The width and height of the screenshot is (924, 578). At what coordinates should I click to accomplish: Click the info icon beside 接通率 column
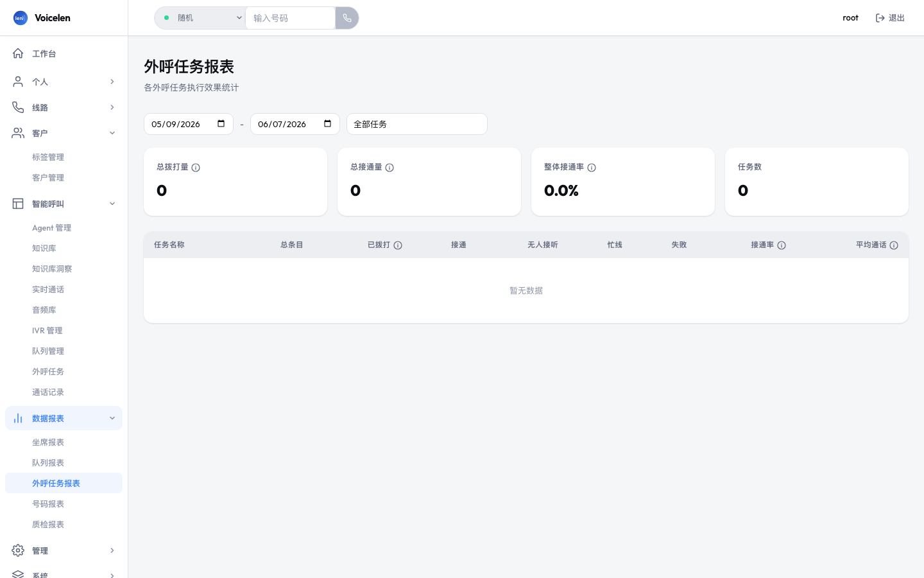click(782, 245)
